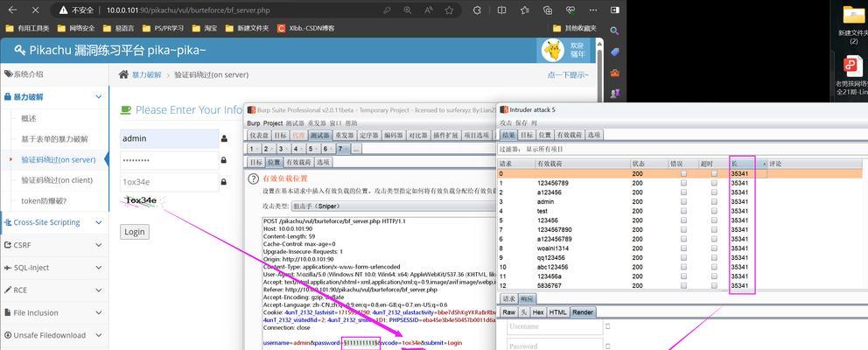Click the 暴力破解 breadcrumb link
Viewport: 868px width, 350px height.
coord(147,74)
